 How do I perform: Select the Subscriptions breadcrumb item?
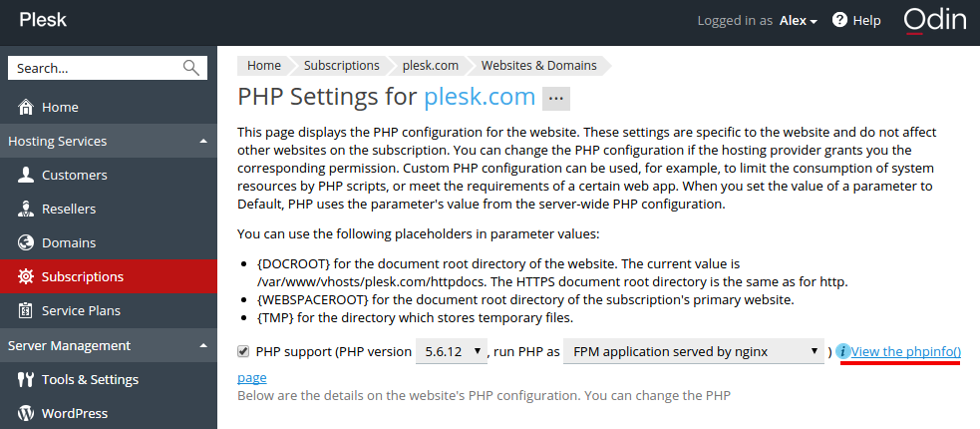341,65
